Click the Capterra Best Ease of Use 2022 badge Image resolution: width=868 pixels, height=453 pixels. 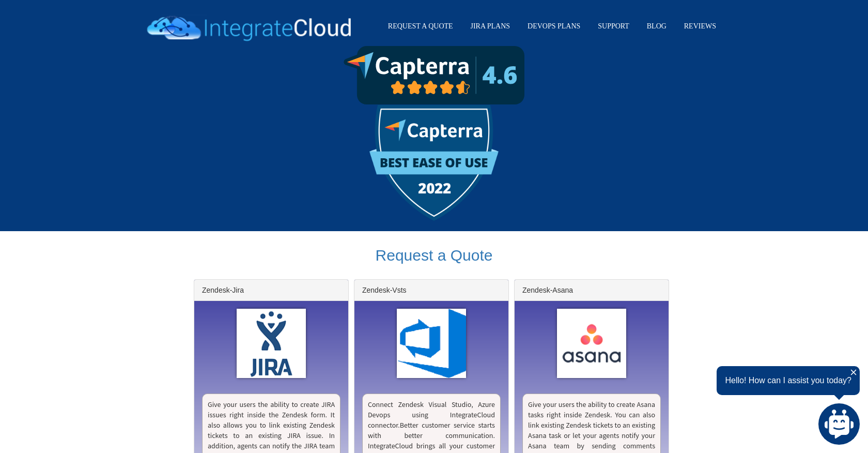(x=434, y=162)
